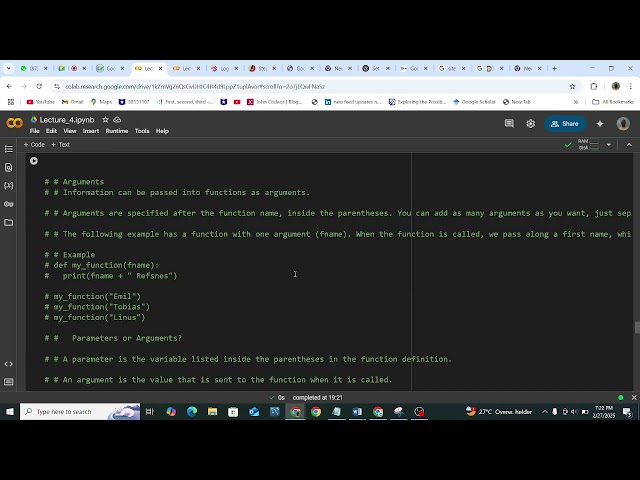The image size is (640, 480).
Task: Open the variables inspector panel
Action: pyautogui.click(x=9, y=186)
